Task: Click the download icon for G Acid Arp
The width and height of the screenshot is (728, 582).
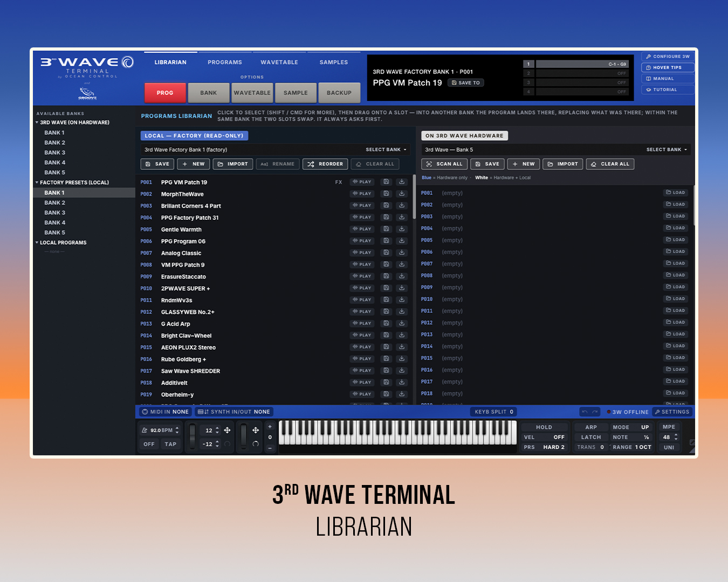Action: pos(402,323)
